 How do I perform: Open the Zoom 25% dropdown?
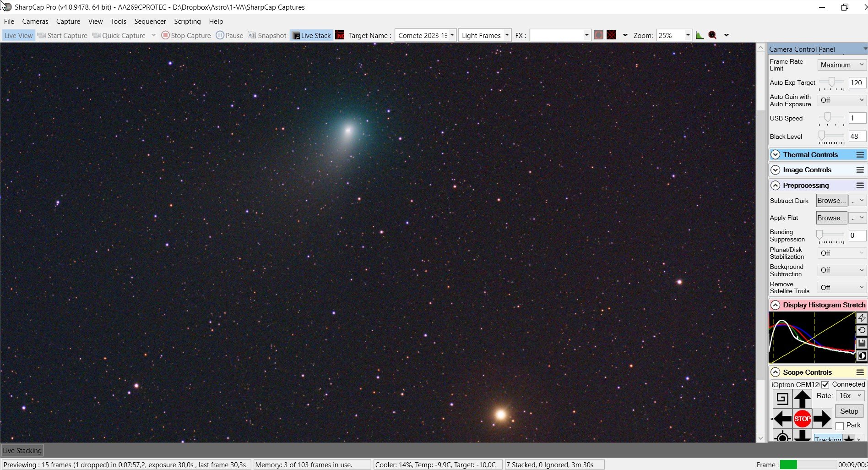[688, 35]
